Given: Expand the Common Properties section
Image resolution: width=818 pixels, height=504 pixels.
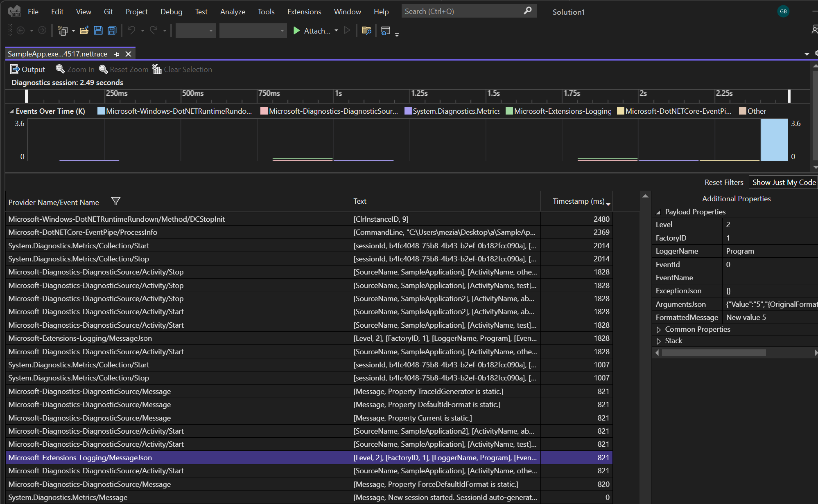Looking at the screenshot, I should click(658, 330).
